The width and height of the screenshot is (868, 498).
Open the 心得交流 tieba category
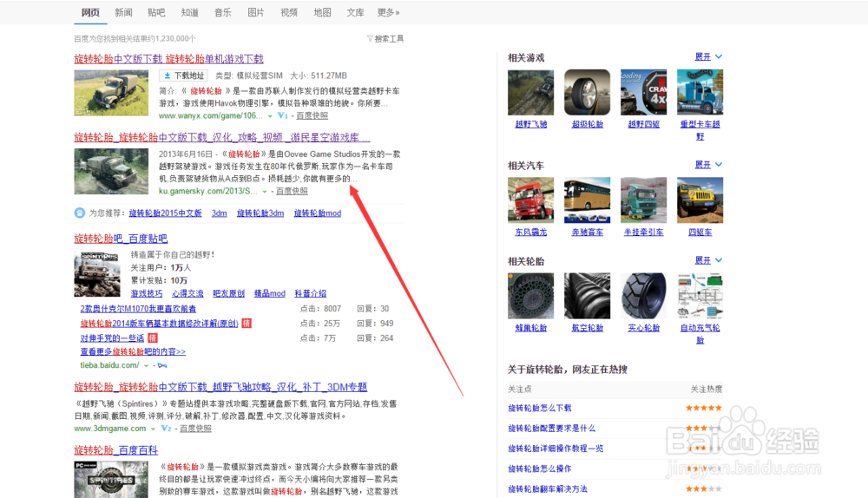187,293
